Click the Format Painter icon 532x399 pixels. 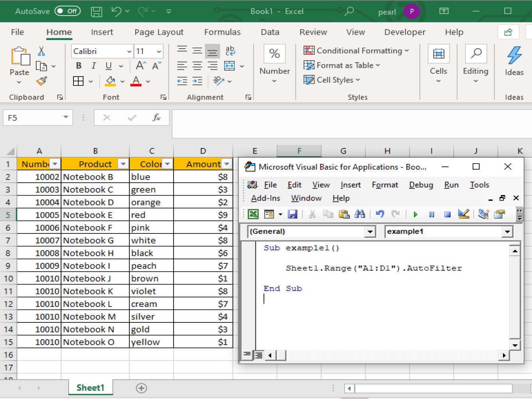(41, 81)
